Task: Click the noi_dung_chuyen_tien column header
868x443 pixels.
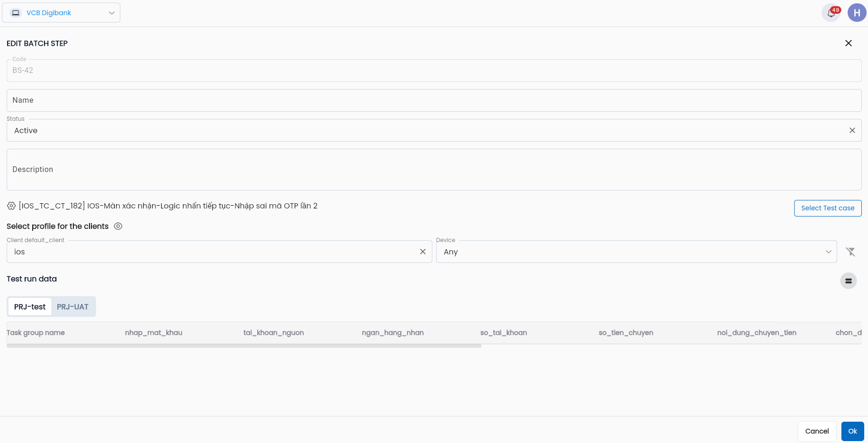Action: 757,333
